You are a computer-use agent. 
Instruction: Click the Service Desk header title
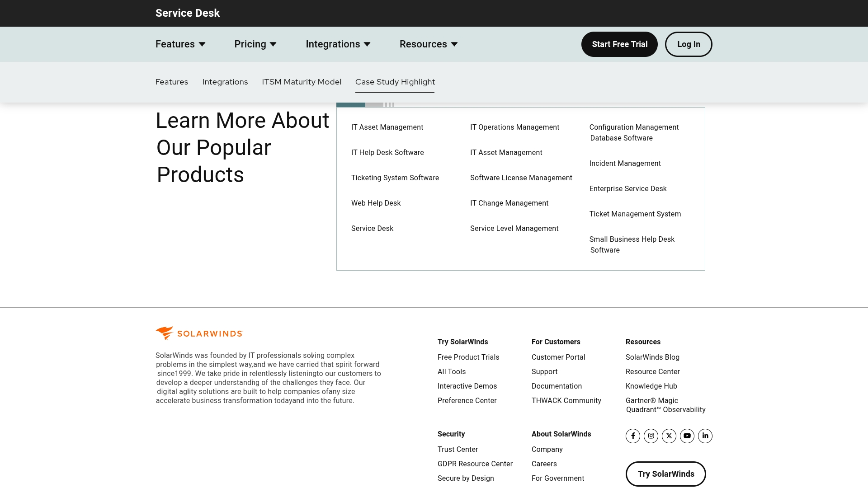coord(188,13)
